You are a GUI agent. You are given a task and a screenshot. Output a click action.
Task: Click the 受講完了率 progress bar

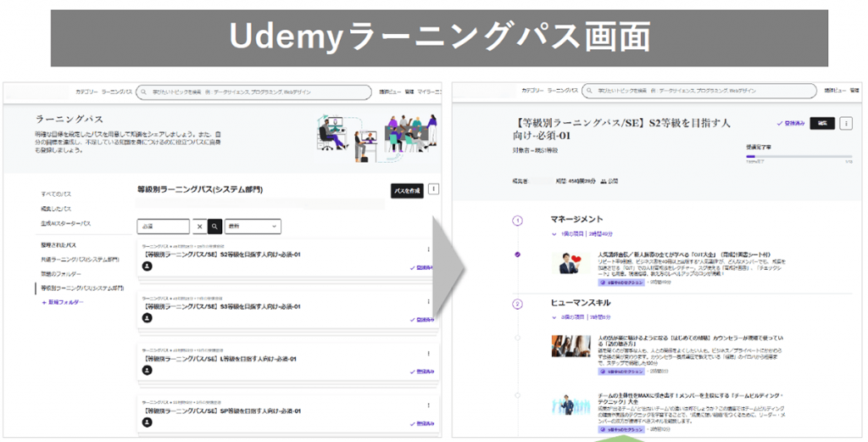(799, 157)
